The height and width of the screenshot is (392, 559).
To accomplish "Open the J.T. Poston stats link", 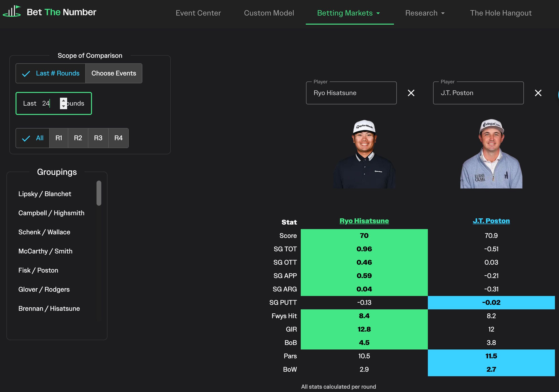I will (x=491, y=221).
